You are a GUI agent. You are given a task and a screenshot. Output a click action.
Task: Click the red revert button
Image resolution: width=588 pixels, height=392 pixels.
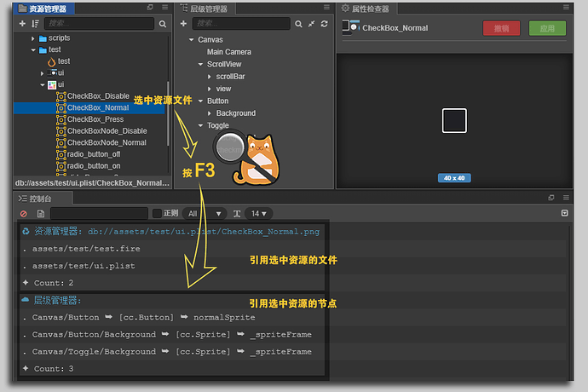pos(501,28)
